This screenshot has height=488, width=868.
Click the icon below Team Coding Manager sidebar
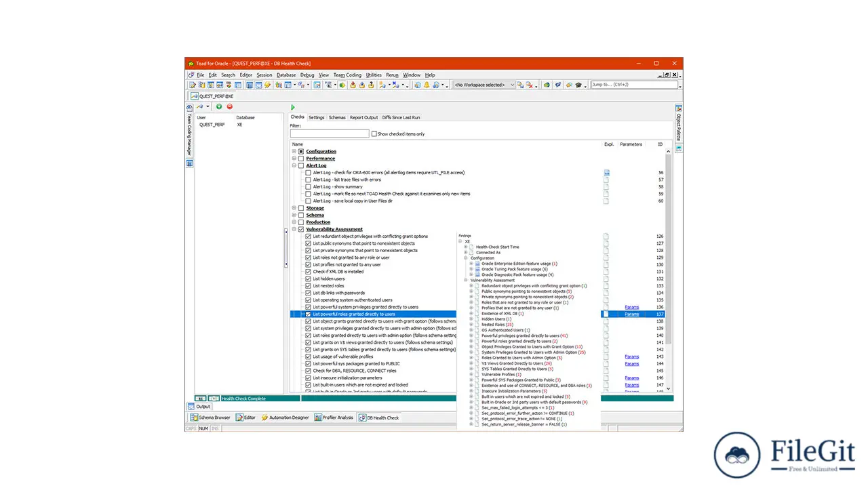189,163
